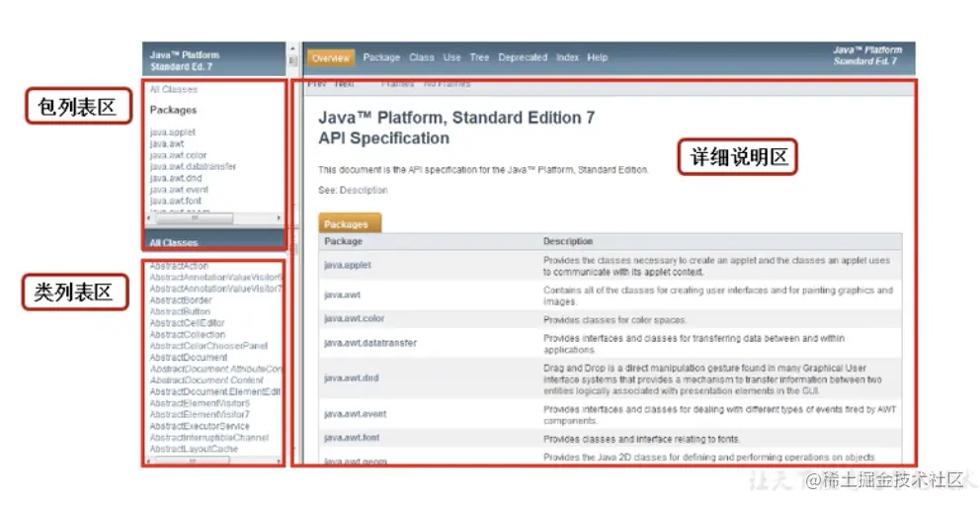Open java.awt in the Packages table

[343, 295]
